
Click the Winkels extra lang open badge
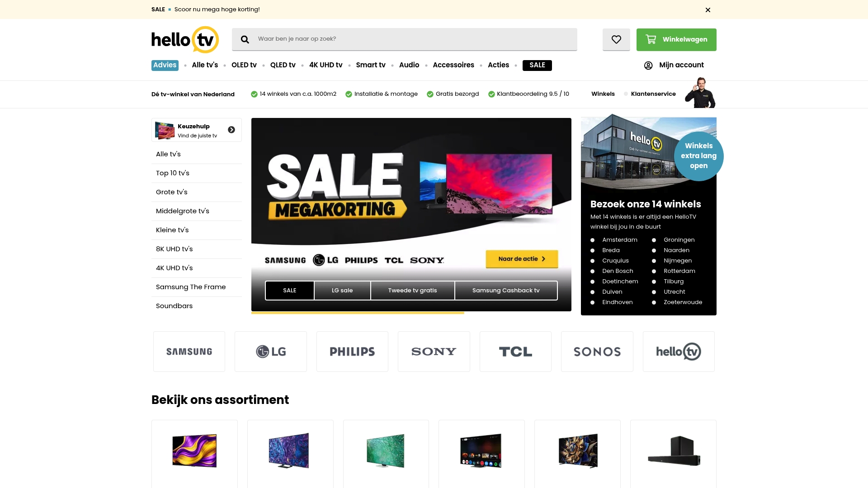point(698,156)
